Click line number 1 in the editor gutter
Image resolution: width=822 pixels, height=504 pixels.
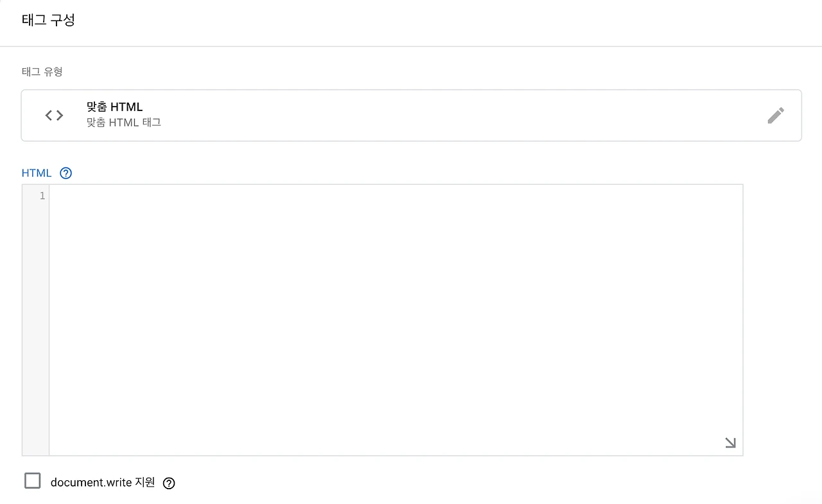pyautogui.click(x=42, y=196)
